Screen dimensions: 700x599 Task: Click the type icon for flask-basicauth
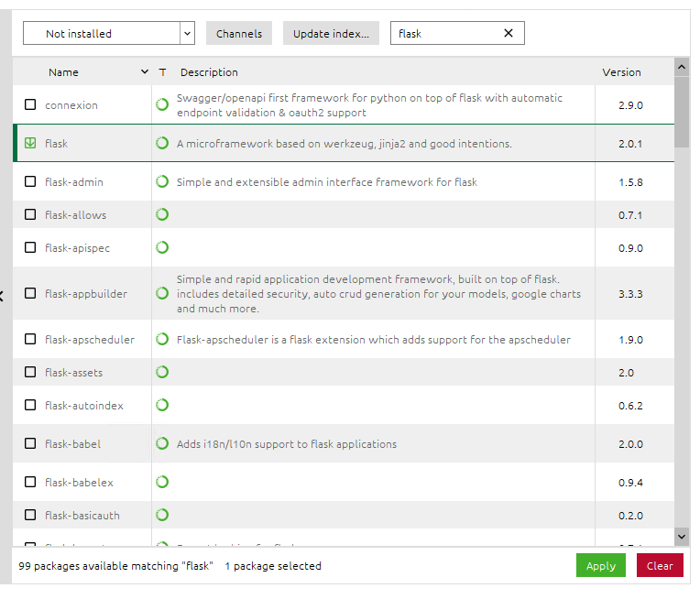[162, 515]
